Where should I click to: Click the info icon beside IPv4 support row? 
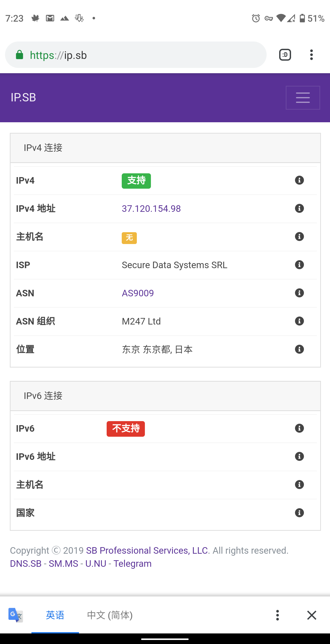click(299, 180)
